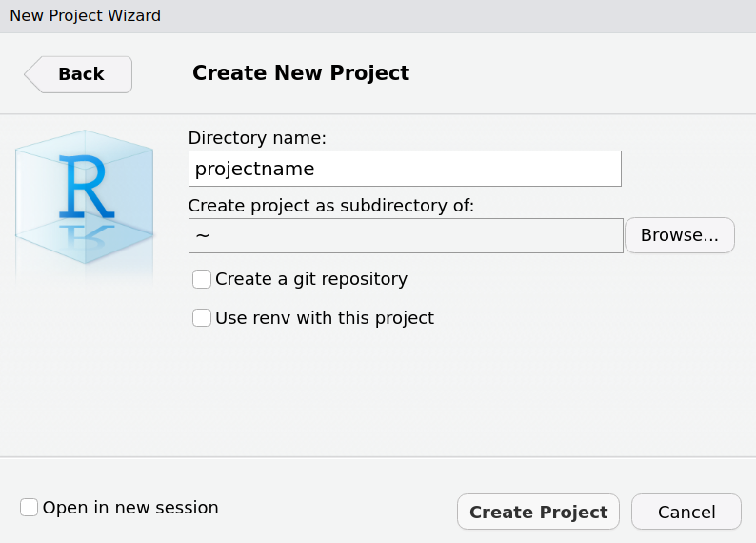The height and width of the screenshot is (543, 756).
Task: Click the "Use renv with this project" text
Action: 325,318
